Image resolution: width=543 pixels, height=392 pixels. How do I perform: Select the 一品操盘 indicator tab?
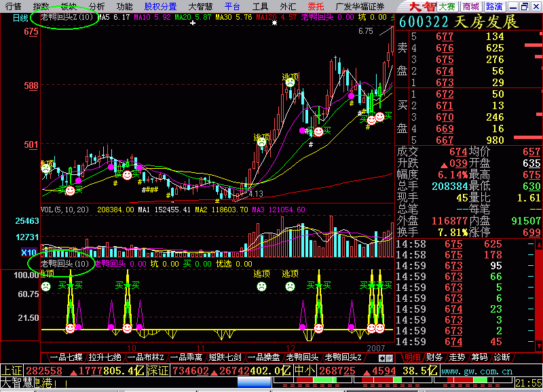pos(263,357)
